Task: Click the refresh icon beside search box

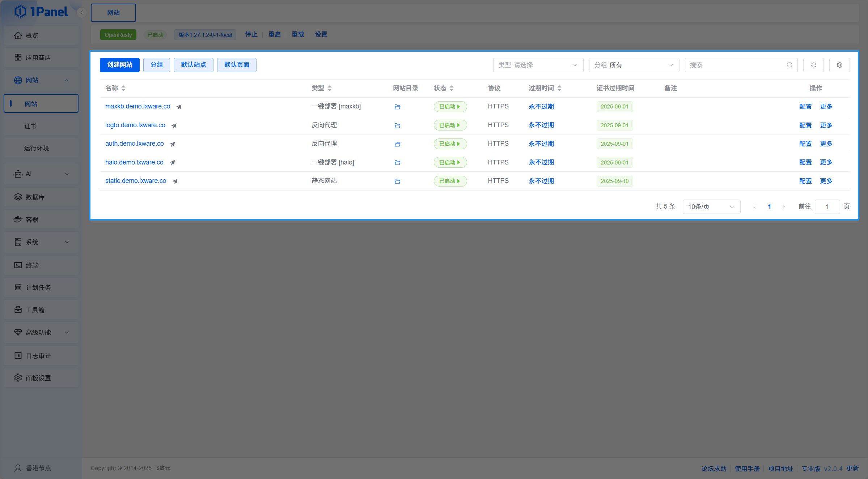Action: click(x=813, y=65)
